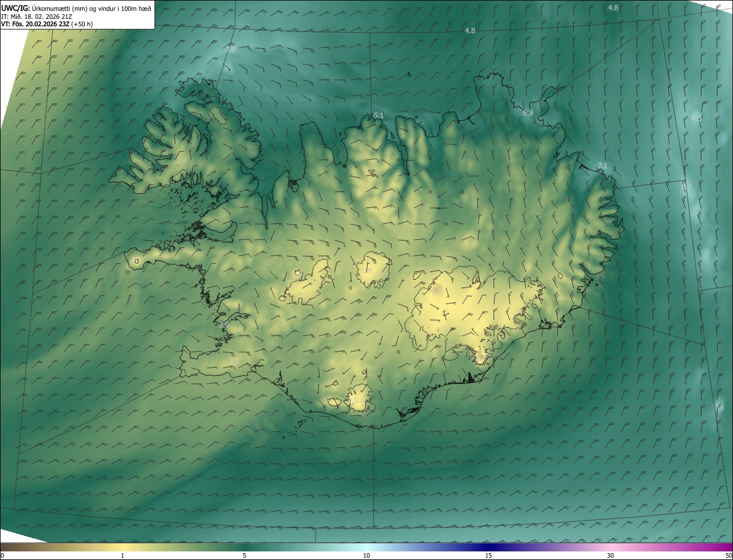The image size is (733, 560).
Task: Click the 50 tick on the color scale
Action: click(x=728, y=556)
